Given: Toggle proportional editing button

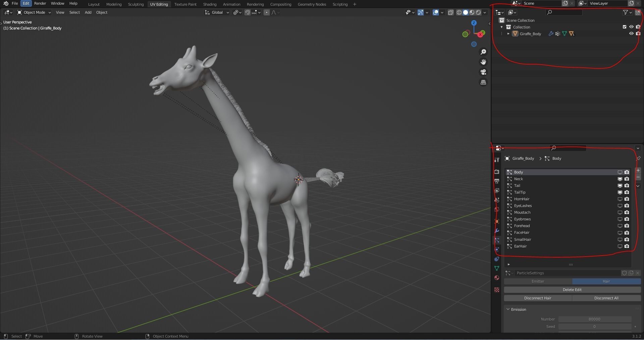Looking at the screenshot, I should [x=267, y=12].
